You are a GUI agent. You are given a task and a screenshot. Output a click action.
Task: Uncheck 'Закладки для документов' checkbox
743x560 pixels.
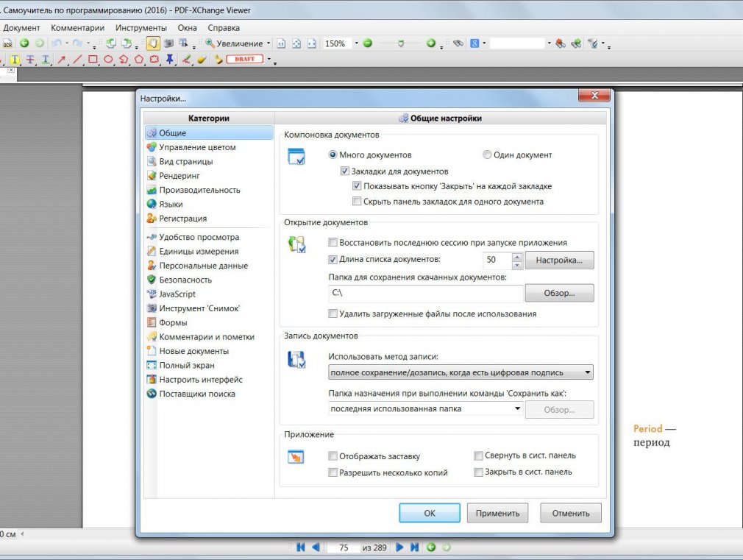tap(344, 171)
